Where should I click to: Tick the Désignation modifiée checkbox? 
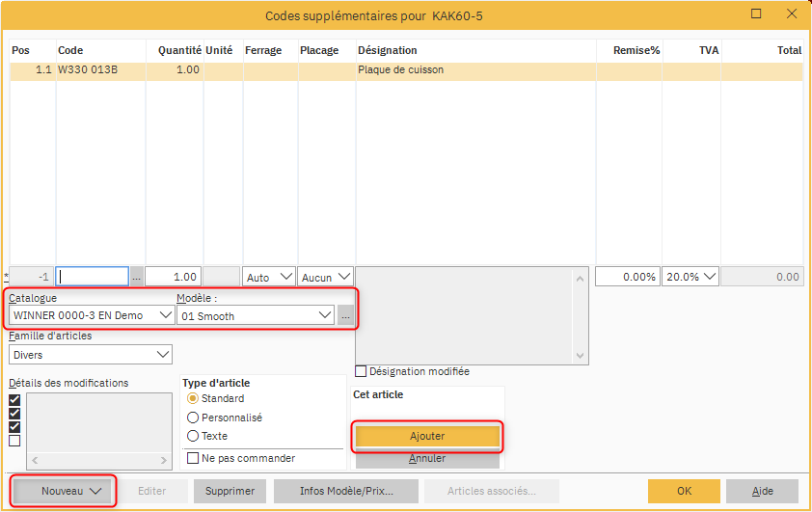[x=362, y=371]
